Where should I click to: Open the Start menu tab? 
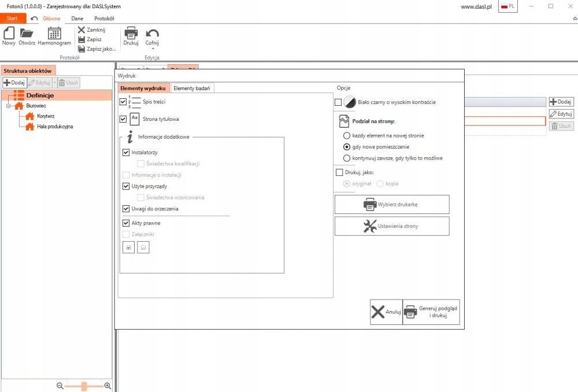(12, 18)
